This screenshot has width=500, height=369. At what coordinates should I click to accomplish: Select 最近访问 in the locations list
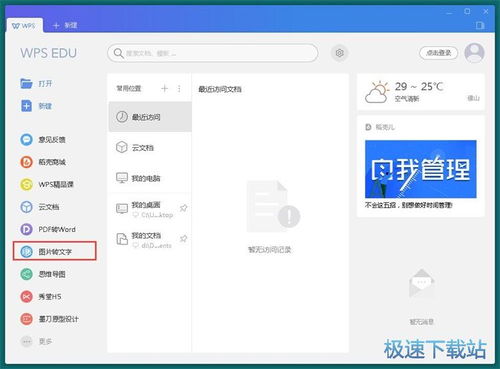(150, 117)
